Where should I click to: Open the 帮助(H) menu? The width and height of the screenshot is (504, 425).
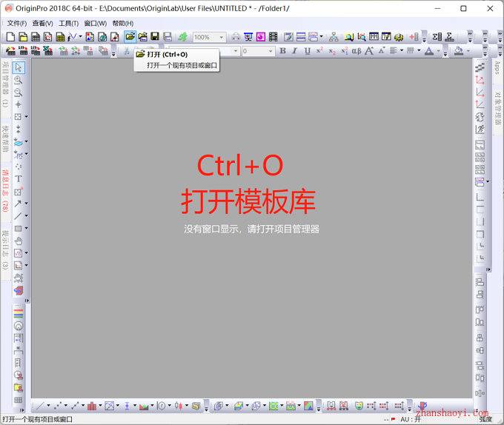(123, 24)
